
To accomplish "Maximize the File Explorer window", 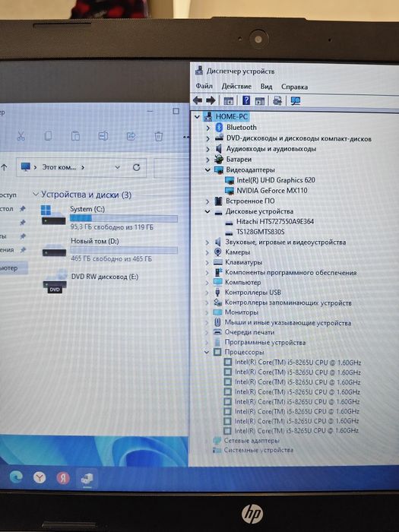I will tap(176, 111).
